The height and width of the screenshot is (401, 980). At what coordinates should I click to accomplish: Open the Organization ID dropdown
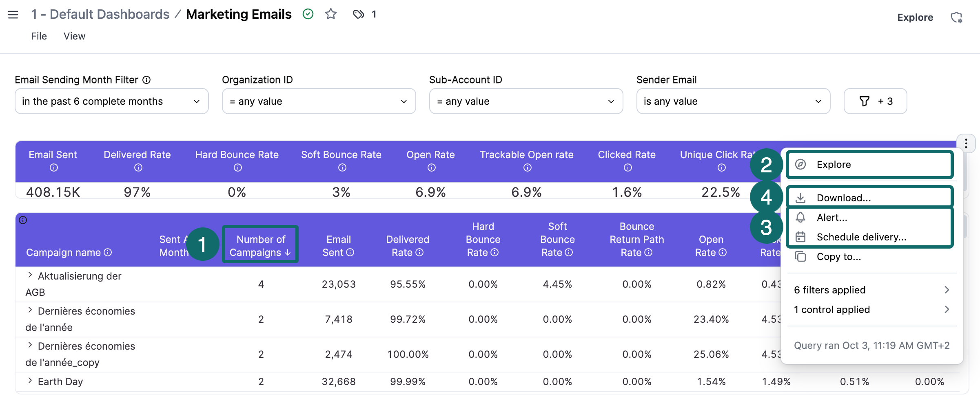point(319,101)
